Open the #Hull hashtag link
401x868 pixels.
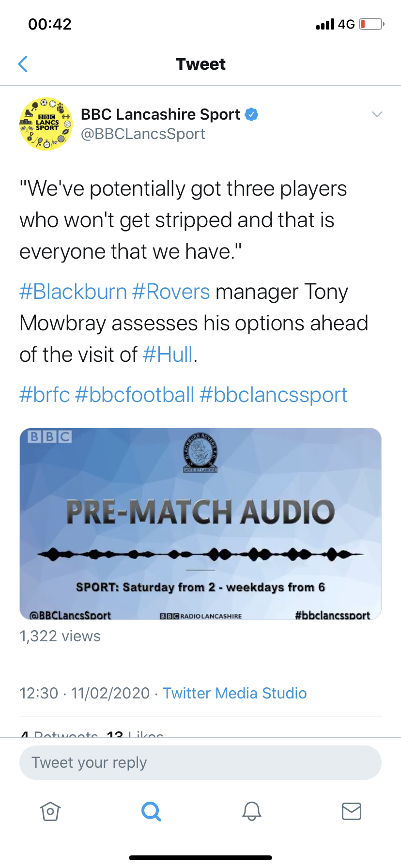pyautogui.click(x=168, y=355)
